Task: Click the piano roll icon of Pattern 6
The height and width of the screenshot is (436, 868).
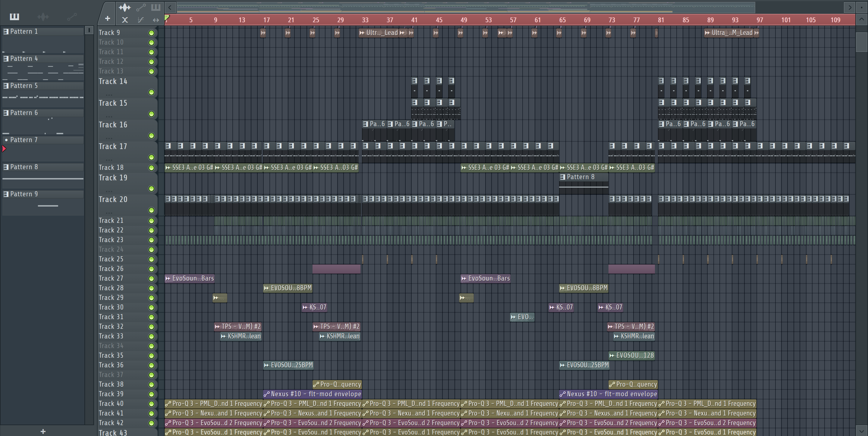Action: [6, 113]
